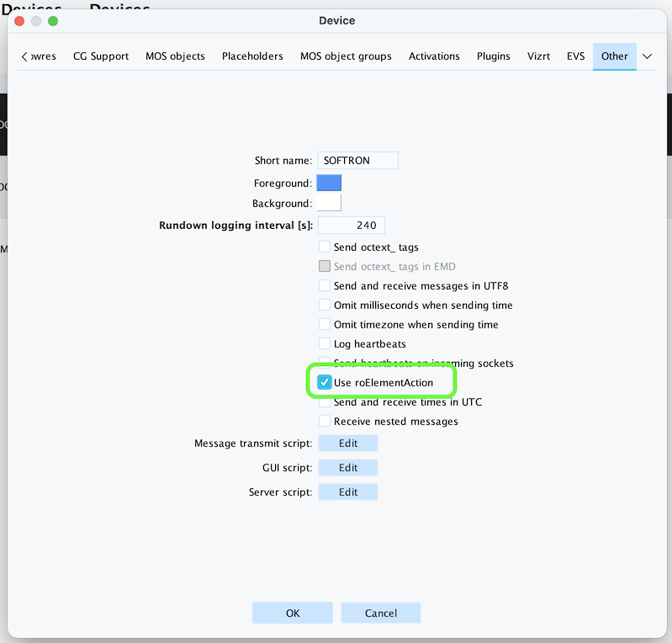Switch to the Plugins tab

pyautogui.click(x=493, y=56)
